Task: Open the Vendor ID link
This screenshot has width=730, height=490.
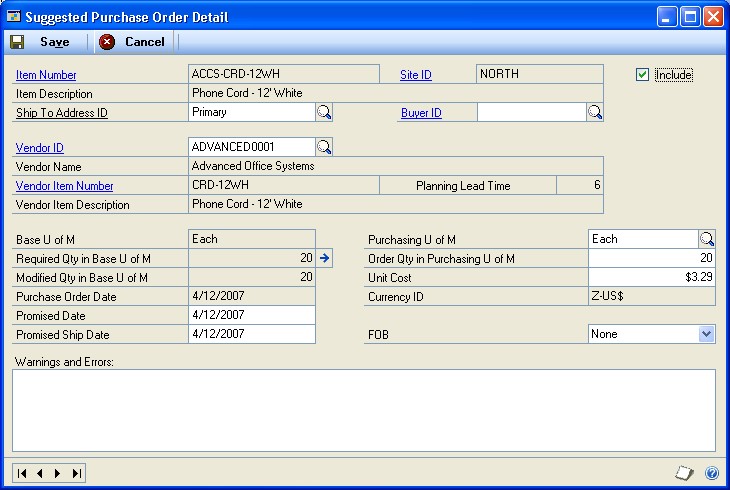Action: point(40,148)
